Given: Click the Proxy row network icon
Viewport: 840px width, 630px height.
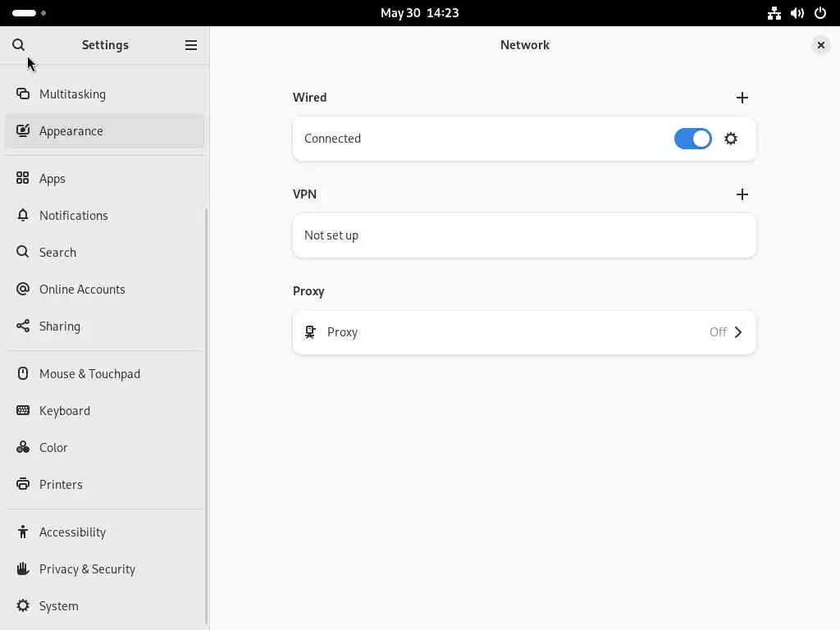Looking at the screenshot, I should 310,332.
